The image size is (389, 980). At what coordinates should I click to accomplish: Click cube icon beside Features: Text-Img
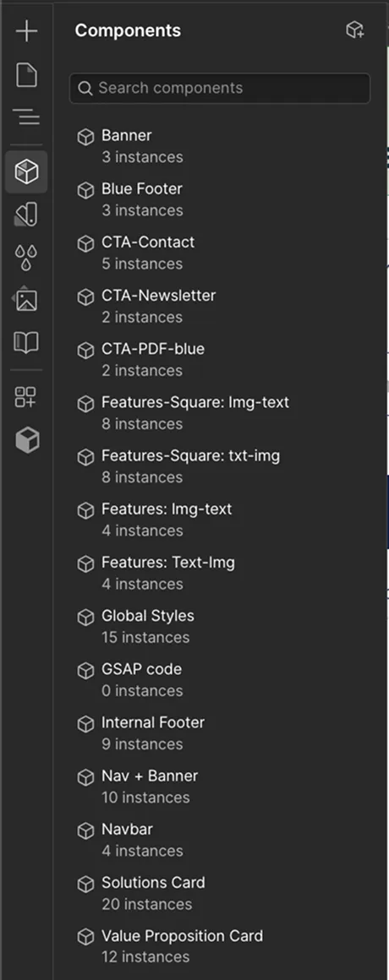pyautogui.click(x=85, y=564)
